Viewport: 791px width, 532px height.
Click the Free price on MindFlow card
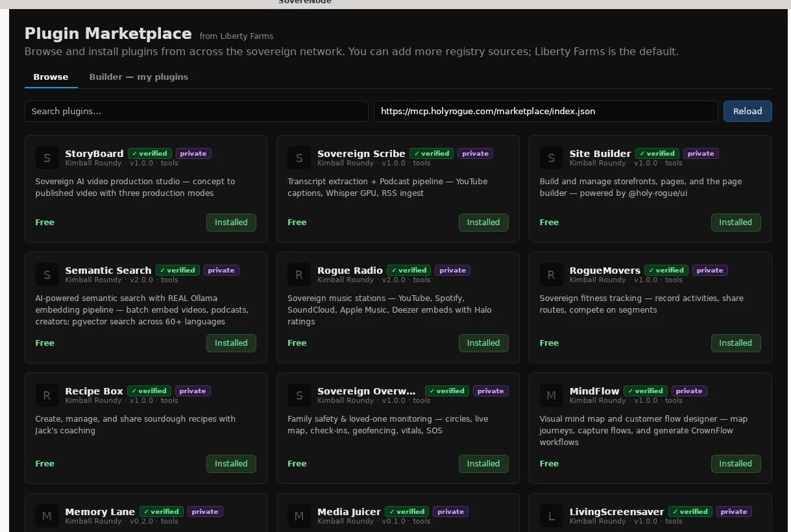coord(549,464)
